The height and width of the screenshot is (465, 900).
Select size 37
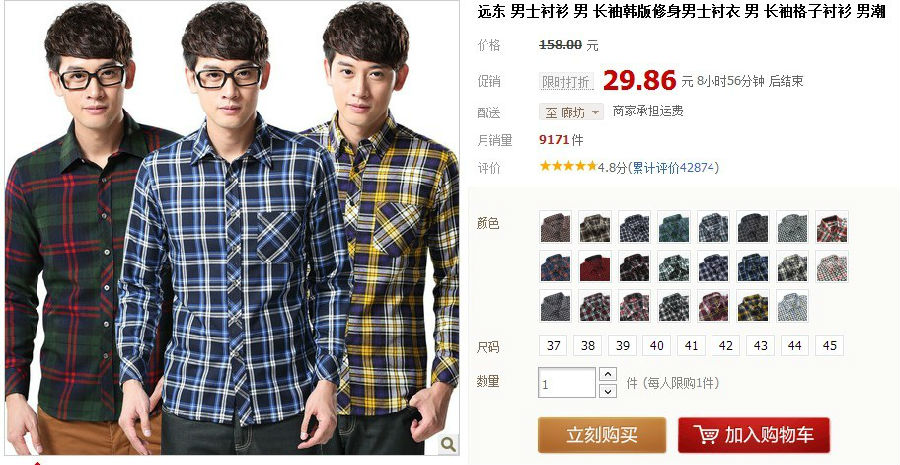[553, 346]
